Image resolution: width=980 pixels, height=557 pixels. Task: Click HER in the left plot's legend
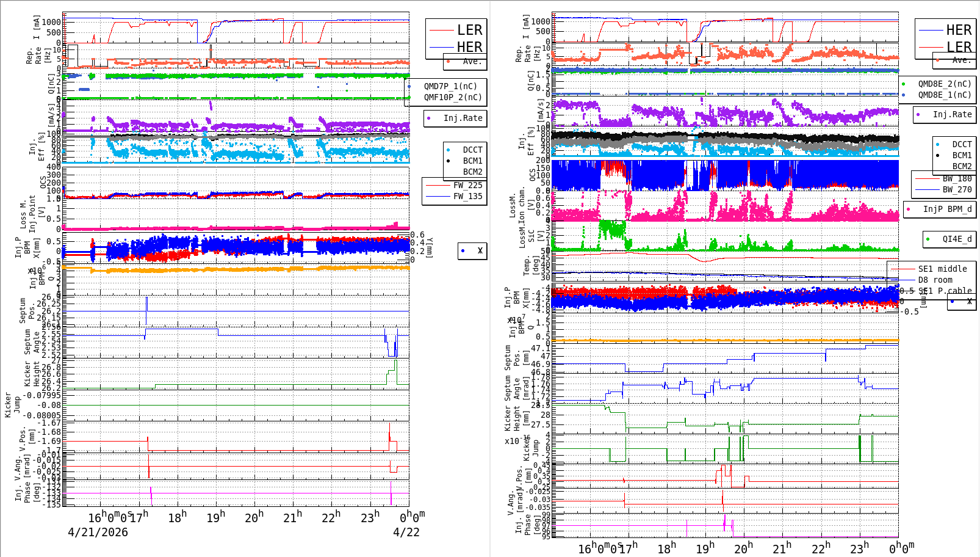click(x=470, y=47)
